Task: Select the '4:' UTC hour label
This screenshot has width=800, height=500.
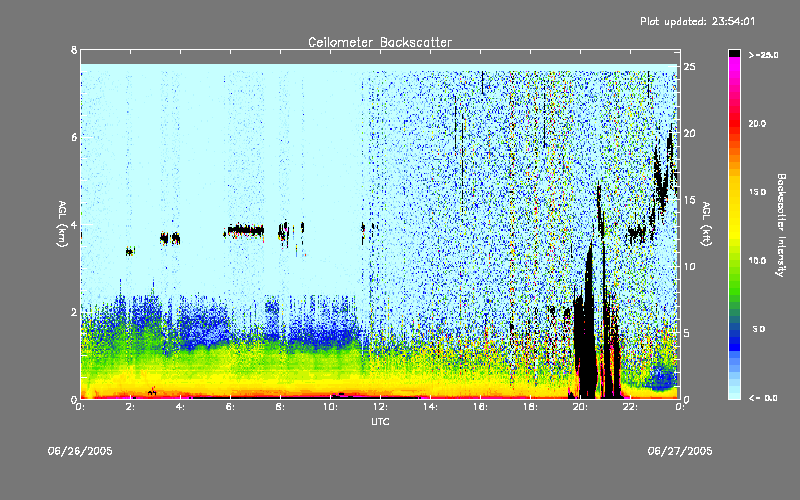Action: click(181, 407)
